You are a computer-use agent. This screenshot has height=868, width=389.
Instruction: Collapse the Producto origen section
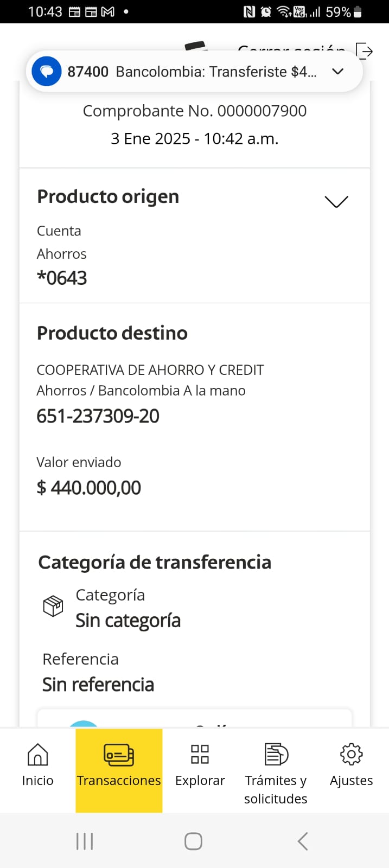336,202
